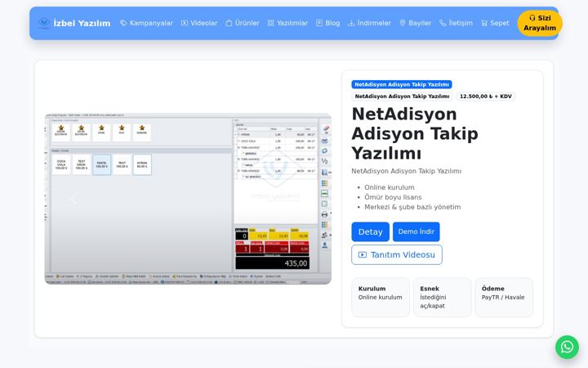
Task: Click the Ömür boyu lisans bullet text
Action: coord(393,197)
